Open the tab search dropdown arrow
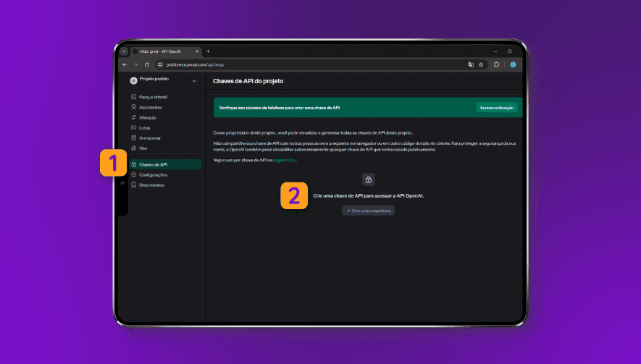The image size is (641, 364). coord(124,51)
